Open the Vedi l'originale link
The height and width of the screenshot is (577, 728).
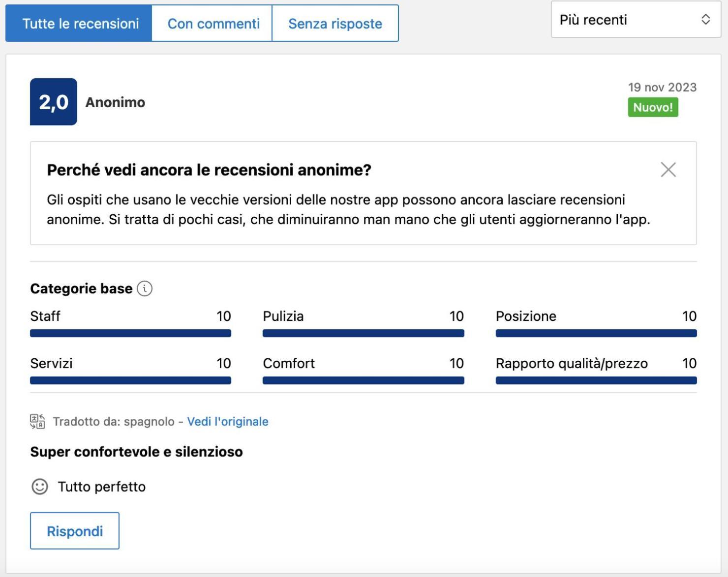tap(228, 422)
